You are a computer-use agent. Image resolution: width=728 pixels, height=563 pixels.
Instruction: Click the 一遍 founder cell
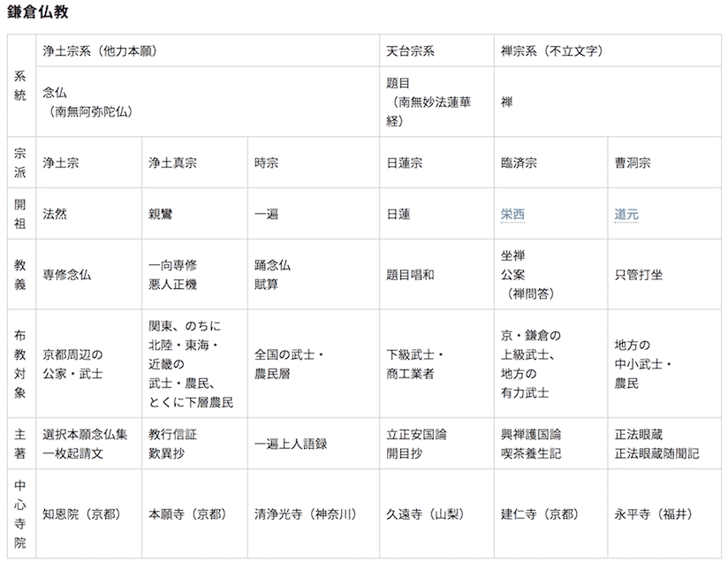tap(314, 214)
